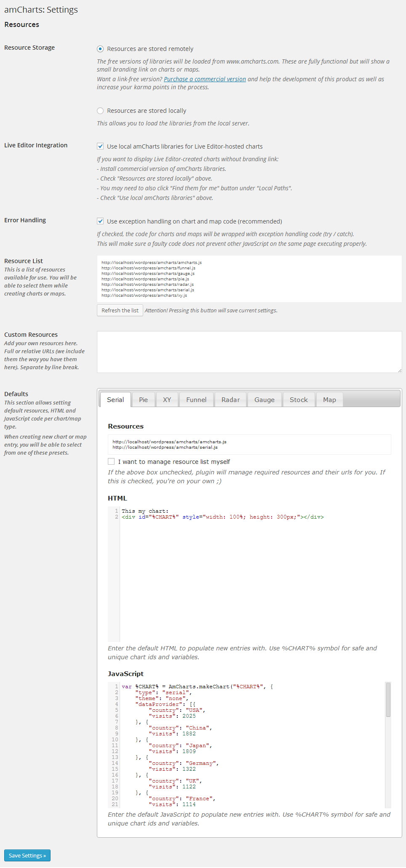Click serial.js URL in Defaults Resources box

pyautogui.click(x=165, y=447)
